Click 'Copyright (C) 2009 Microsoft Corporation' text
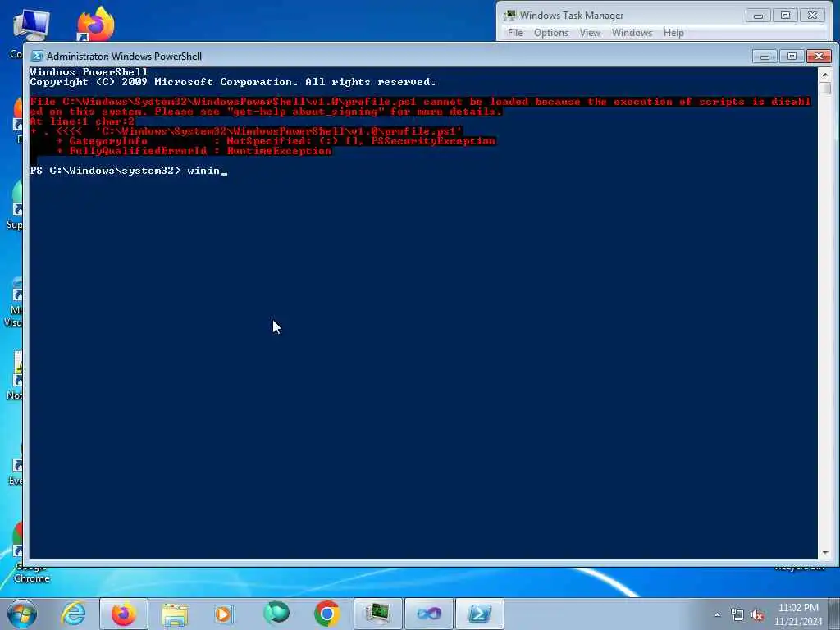This screenshot has height=630, width=840. (x=163, y=82)
